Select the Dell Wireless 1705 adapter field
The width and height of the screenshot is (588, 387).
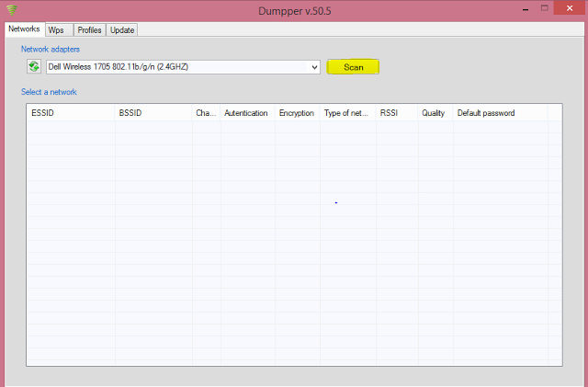tap(183, 67)
